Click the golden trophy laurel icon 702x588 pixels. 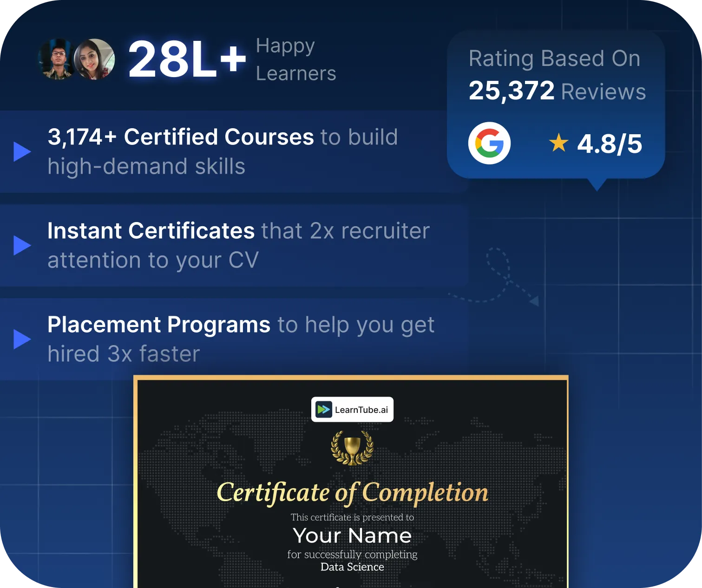click(352, 448)
